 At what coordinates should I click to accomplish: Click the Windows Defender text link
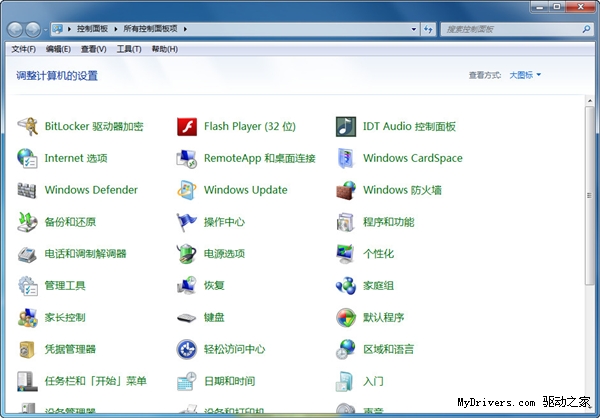[91, 190]
